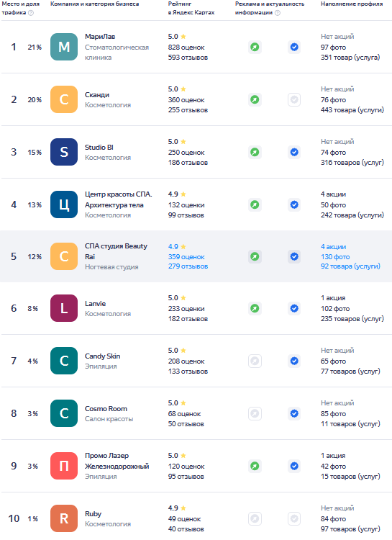This screenshot has height=540, width=392.
Task: Click the green advertising icon for Studio BI
Action: click(x=255, y=152)
